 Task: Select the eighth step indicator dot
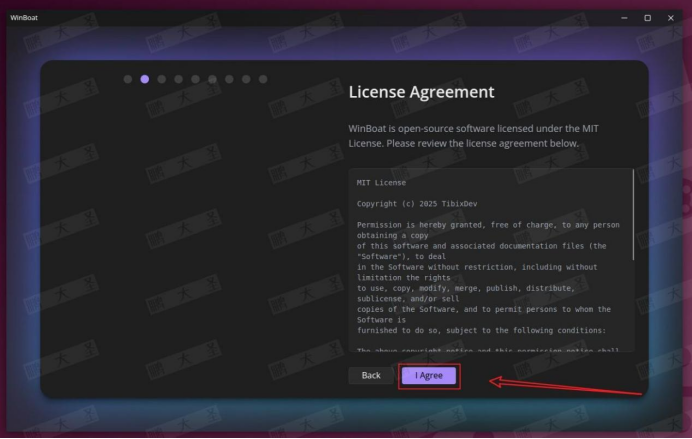[x=246, y=79]
